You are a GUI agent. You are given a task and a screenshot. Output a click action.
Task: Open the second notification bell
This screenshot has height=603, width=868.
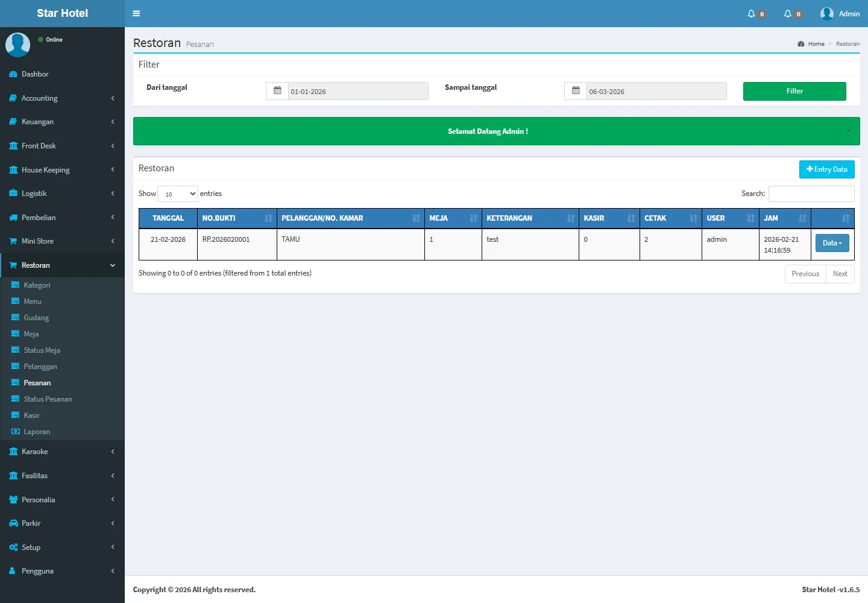(x=787, y=13)
